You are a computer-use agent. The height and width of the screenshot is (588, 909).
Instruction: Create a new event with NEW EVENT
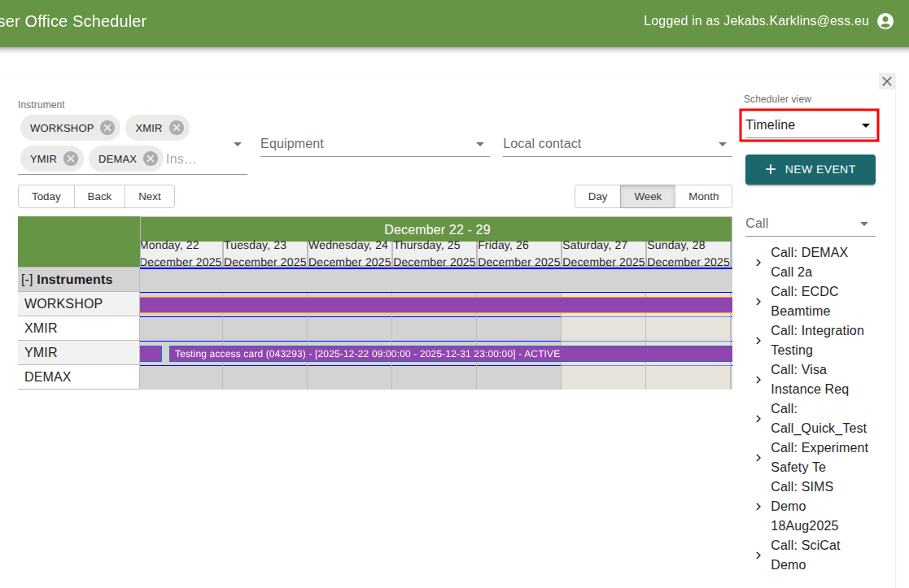coord(810,169)
